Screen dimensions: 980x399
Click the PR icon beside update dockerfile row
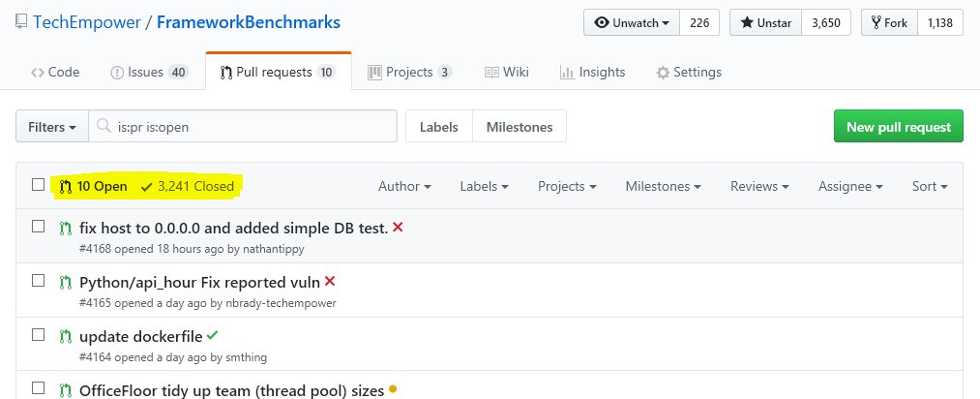point(66,336)
